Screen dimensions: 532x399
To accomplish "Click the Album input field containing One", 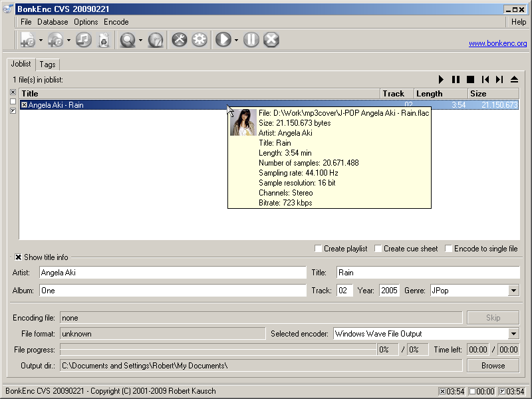I will pos(173,291).
